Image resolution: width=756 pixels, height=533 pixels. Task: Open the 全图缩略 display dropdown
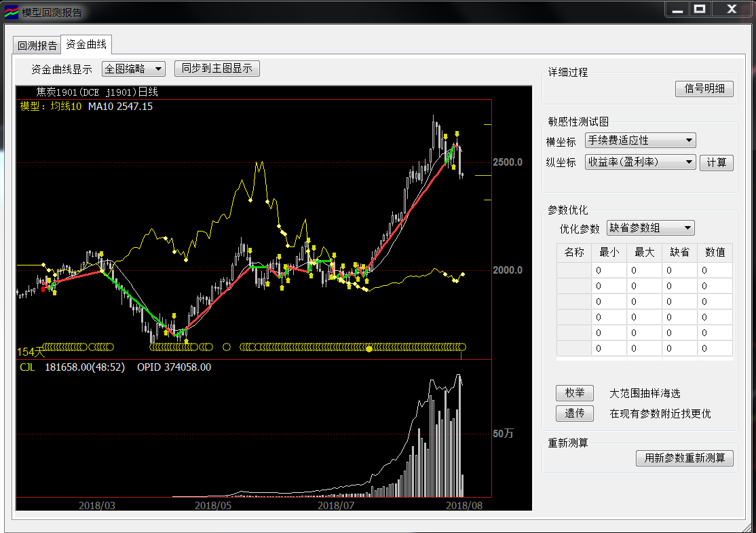click(134, 69)
